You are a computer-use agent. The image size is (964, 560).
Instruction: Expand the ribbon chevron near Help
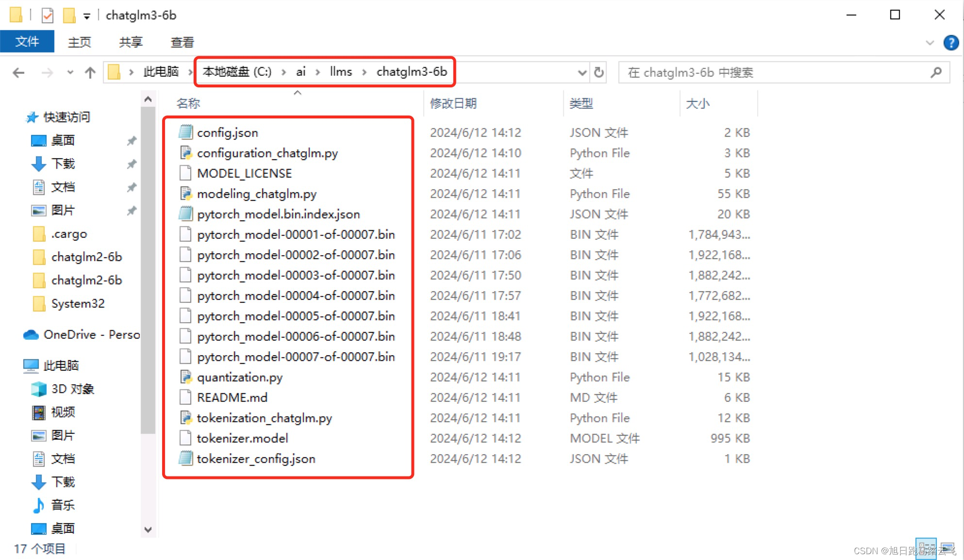click(930, 43)
